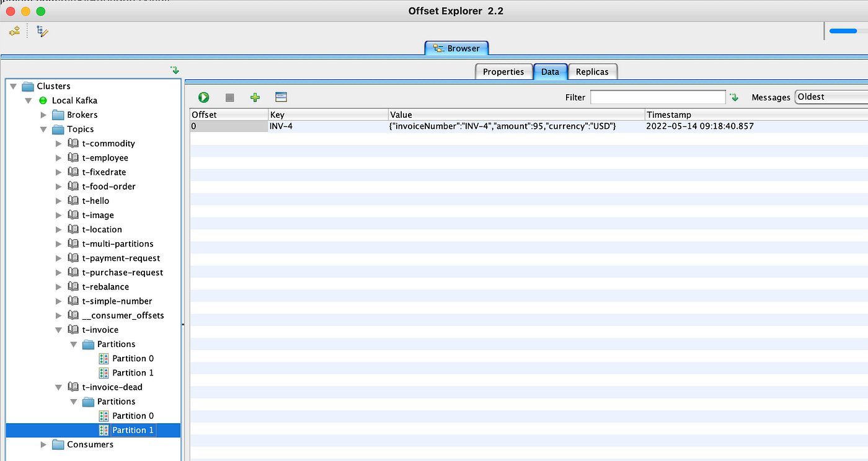
Task: Click the green plus add message icon
Action: (255, 97)
